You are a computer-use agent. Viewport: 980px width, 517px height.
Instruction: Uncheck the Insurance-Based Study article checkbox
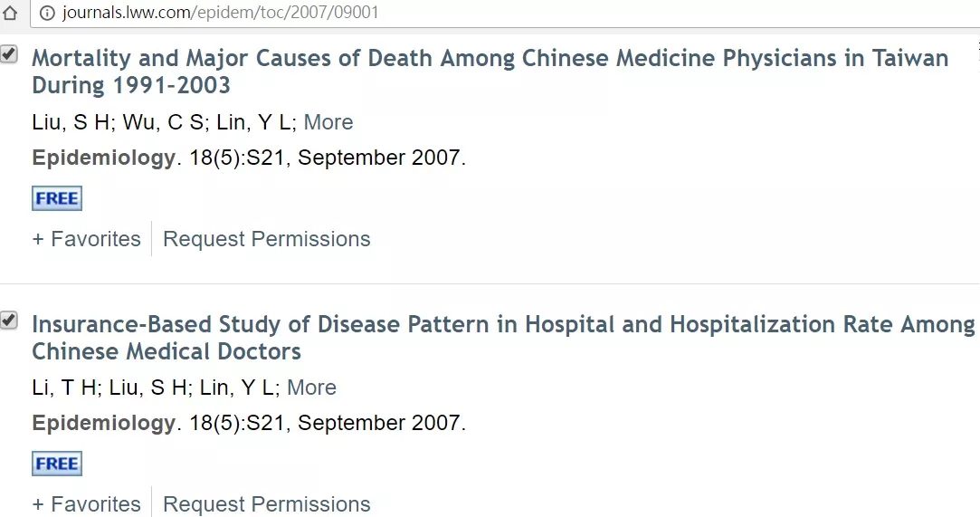click(9, 321)
